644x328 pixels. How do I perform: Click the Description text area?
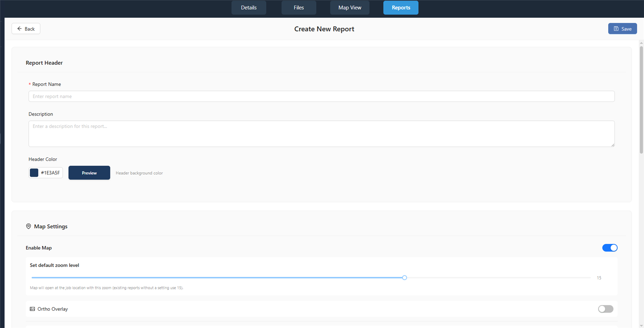click(x=322, y=134)
